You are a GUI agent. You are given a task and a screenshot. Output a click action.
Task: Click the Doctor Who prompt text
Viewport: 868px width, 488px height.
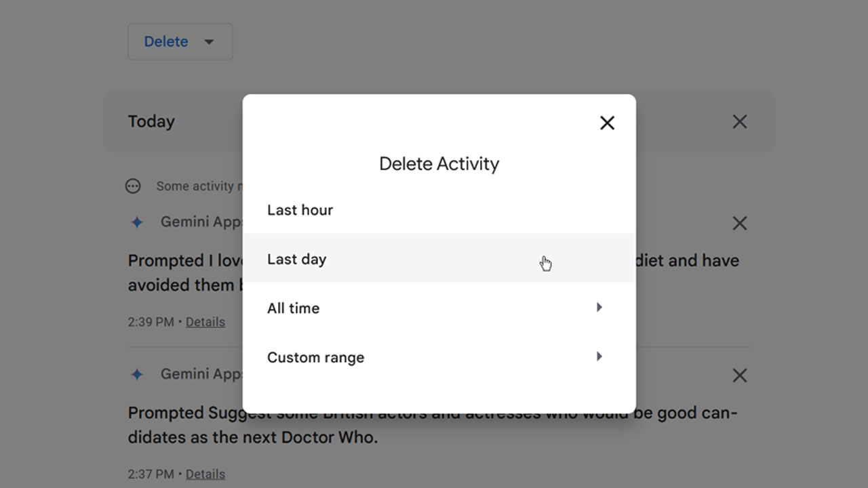(433, 425)
